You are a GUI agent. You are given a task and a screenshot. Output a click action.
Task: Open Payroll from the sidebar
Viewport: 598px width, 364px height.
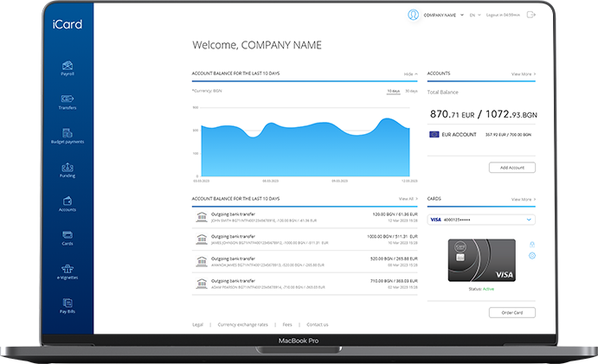point(68,67)
